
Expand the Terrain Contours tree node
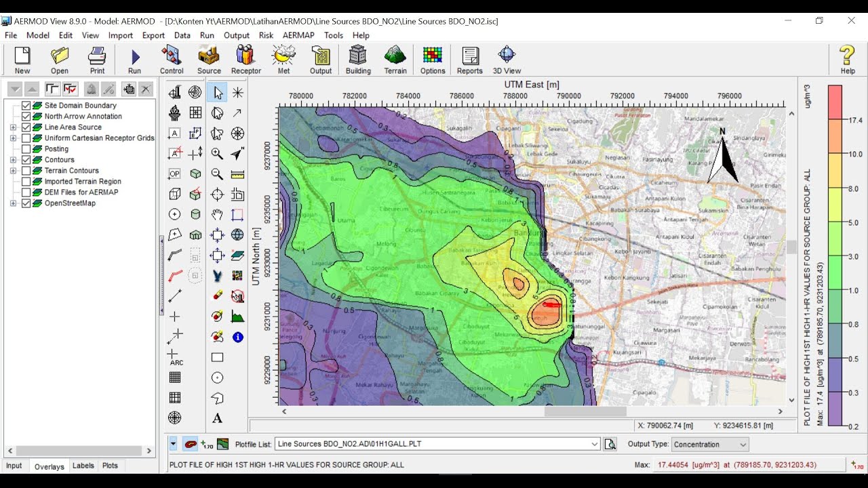(x=13, y=171)
